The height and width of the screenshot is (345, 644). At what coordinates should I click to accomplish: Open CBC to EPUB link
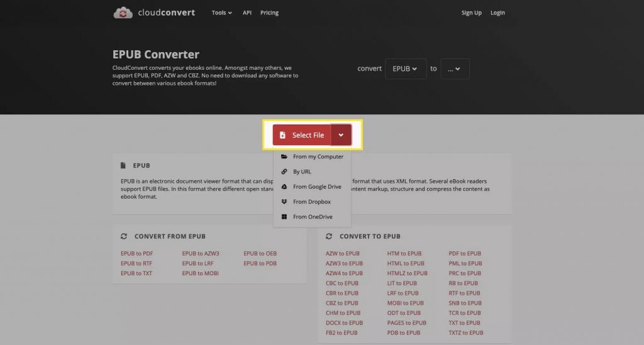point(342,283)
